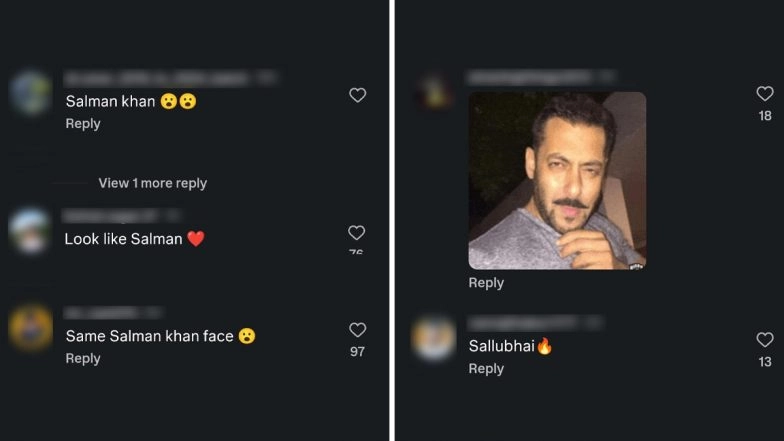The height and width of the screenshot is (441, 784).
Task: Like the photo comment using its heart icon
Action: (765, 94)
